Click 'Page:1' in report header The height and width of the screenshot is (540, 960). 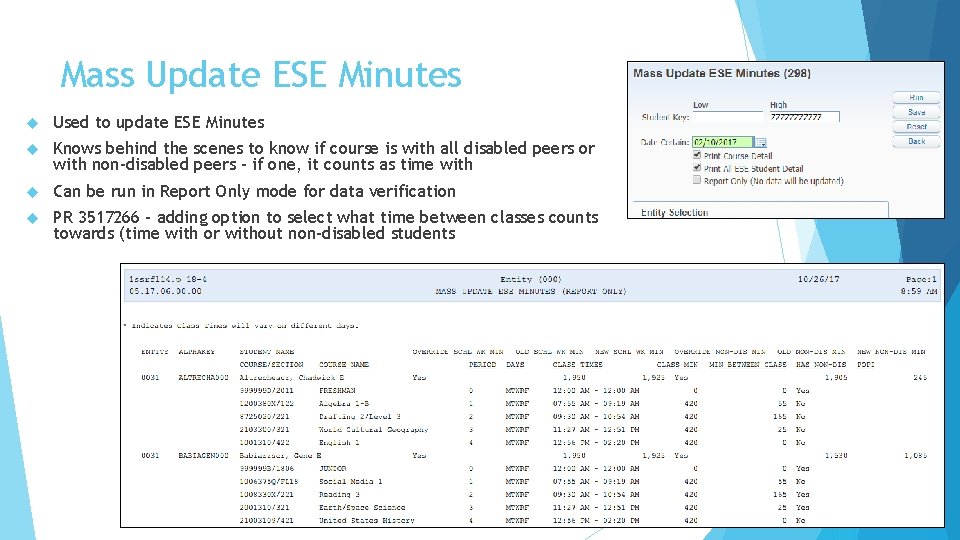point(921,279)
